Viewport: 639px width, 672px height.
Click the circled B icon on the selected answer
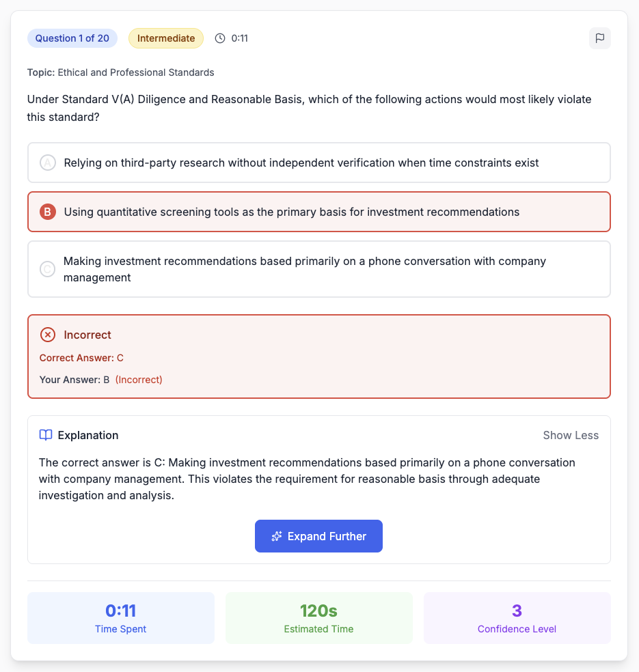(46, 212)
